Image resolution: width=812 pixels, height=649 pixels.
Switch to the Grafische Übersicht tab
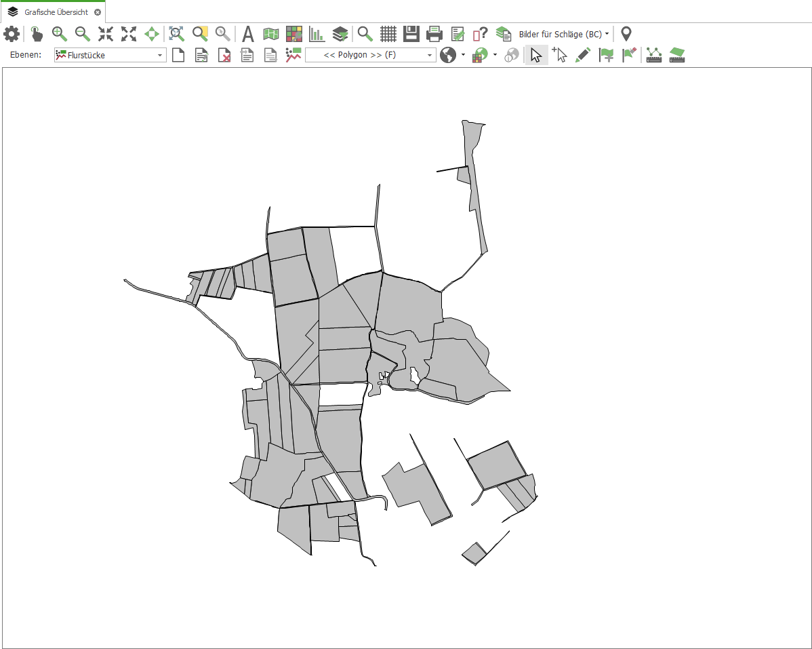(56, 12)
